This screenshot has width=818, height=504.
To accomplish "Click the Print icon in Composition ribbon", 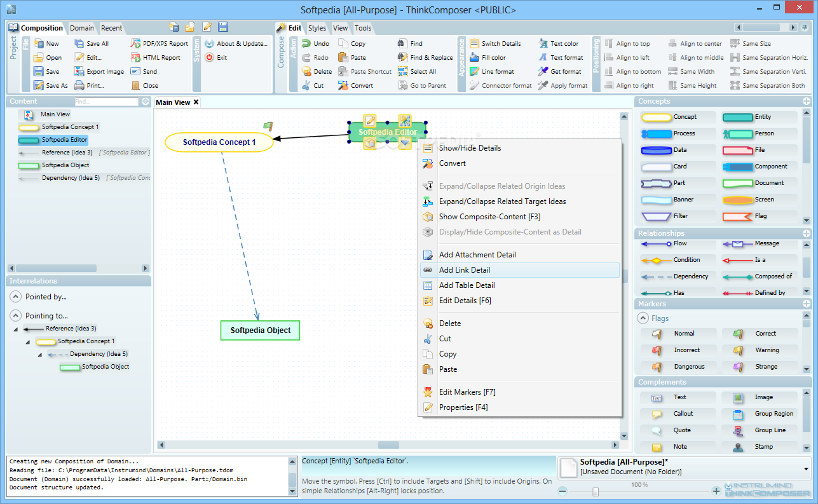I will (x=79, y=86).
